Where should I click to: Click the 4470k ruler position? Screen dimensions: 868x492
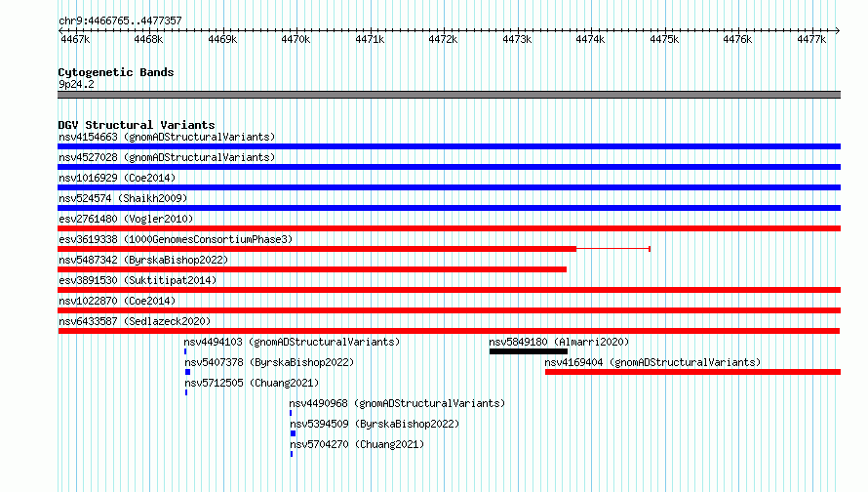click(296, 39)
